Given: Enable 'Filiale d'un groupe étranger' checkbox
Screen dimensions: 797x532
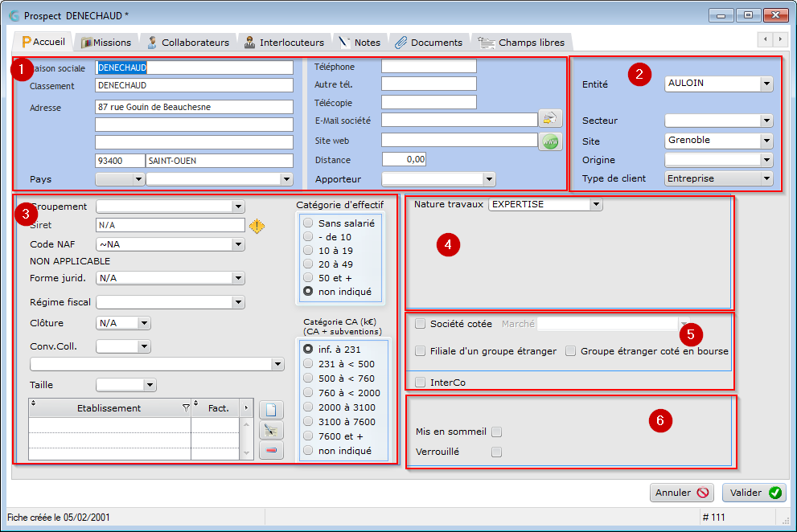Looking at the screenshot, I should coord(421,351).
